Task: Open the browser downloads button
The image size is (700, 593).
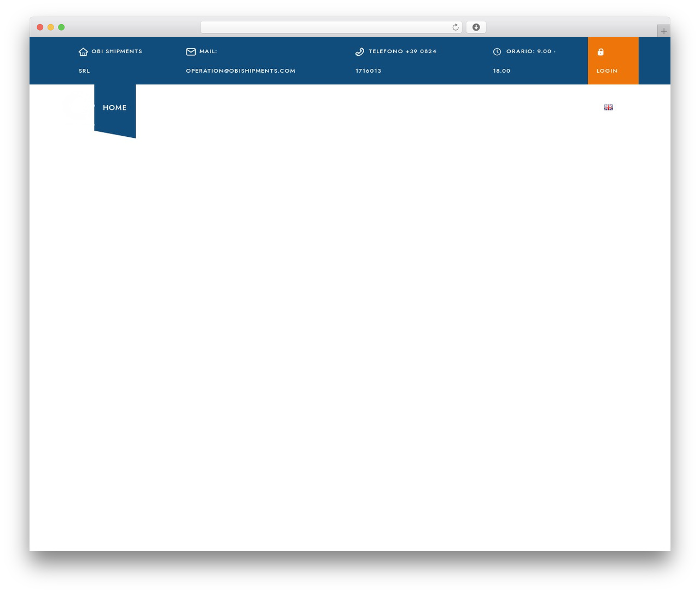Action: click(476, 27)
